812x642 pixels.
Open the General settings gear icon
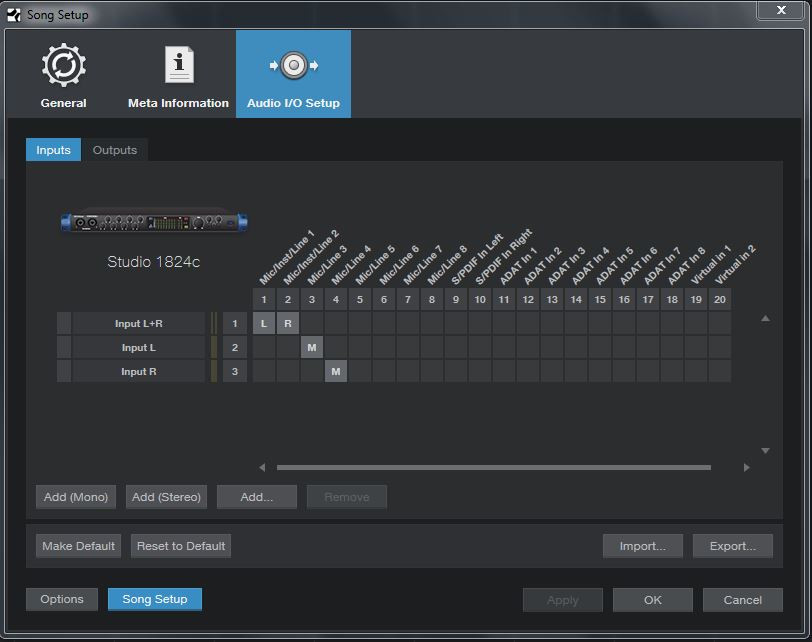coord(63,66)
